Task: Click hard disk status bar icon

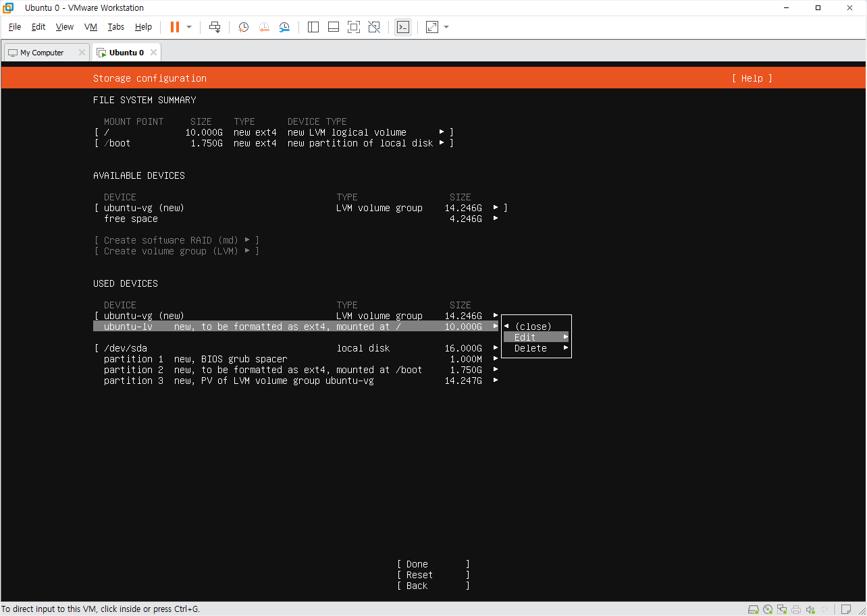Action: click(753, 609)
